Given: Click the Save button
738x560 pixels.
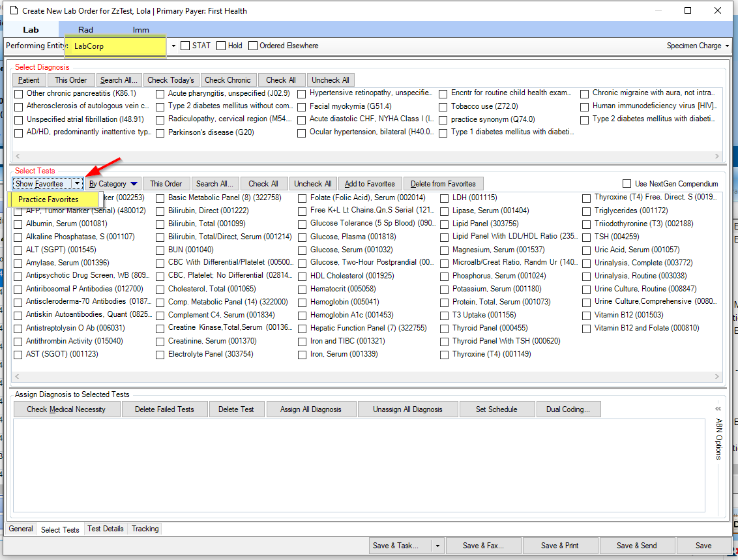Looking at the screenshot, I should click(x=703, y=546).
